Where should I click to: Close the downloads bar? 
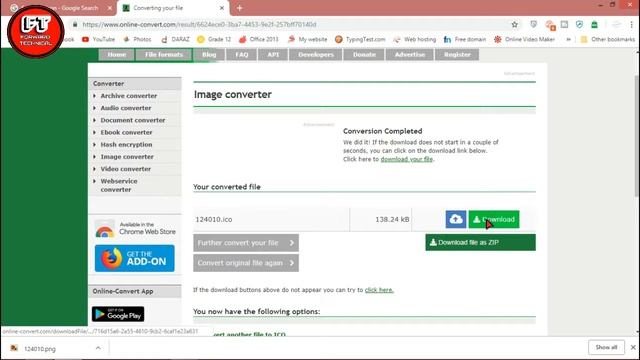(633, 347)
